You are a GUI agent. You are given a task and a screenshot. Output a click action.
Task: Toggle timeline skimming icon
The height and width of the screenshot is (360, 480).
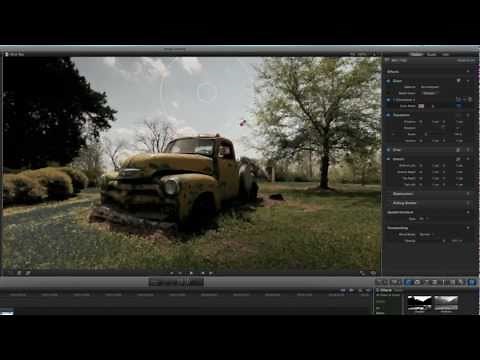[x=342, y=291]
